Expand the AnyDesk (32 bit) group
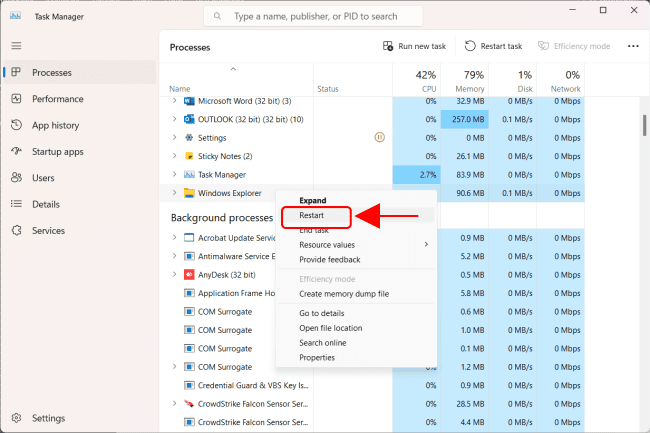This screenshot has height=433, width=650. pos(175,274)
